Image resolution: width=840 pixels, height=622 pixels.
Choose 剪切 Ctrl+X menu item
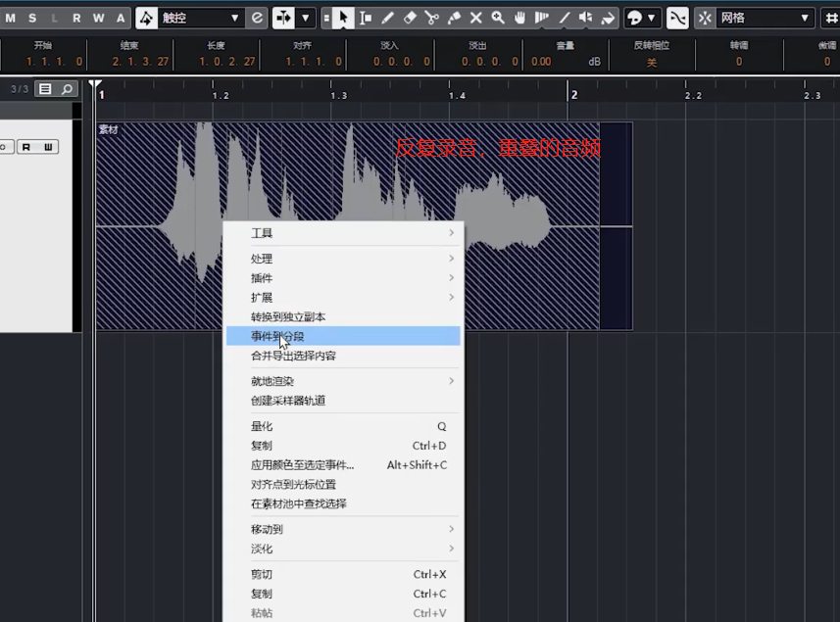[343, 574]
